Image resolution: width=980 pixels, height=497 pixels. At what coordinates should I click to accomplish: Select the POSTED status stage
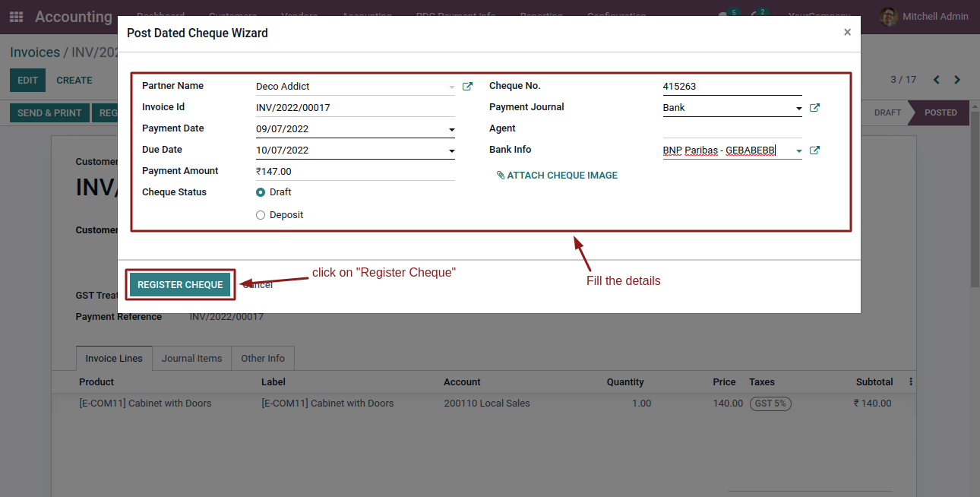[x=940, y=112]
